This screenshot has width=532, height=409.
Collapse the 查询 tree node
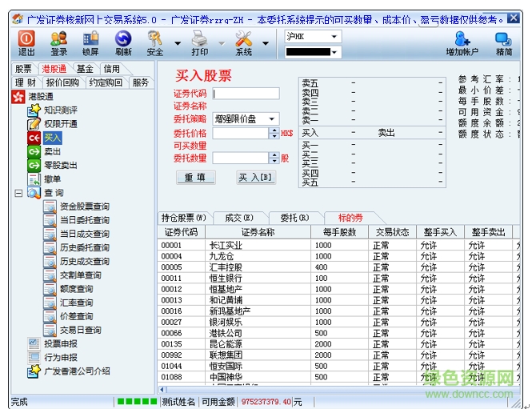(x=18, y=193)
